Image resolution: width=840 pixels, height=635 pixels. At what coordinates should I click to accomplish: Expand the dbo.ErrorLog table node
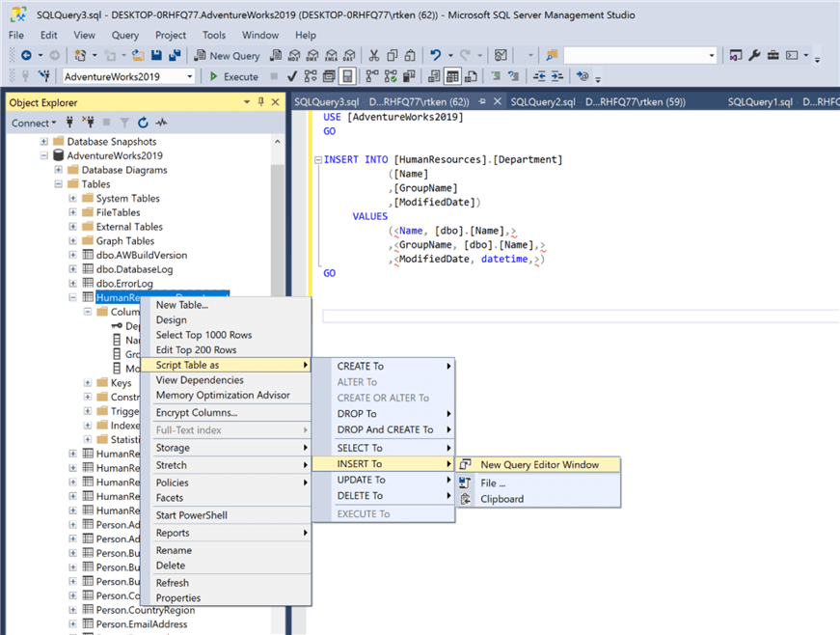pyautogui.click(x=73, y=284)
